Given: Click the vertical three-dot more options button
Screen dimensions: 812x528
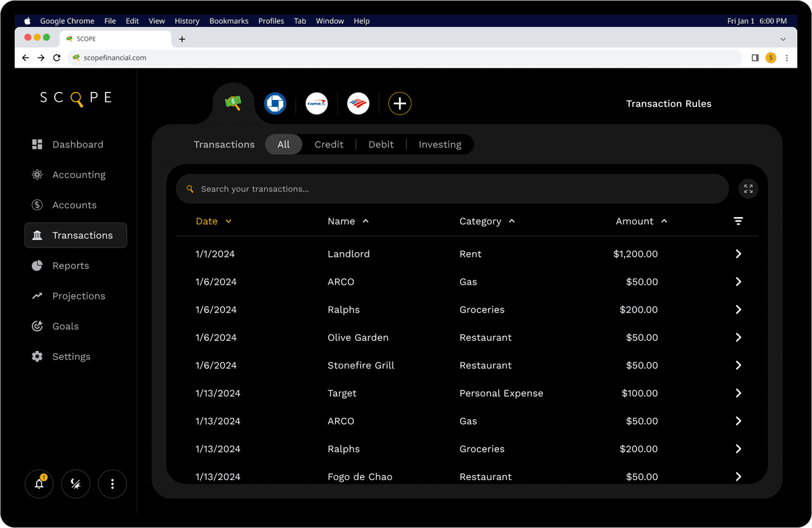Looking at the screenshot, I should point(112,483).
